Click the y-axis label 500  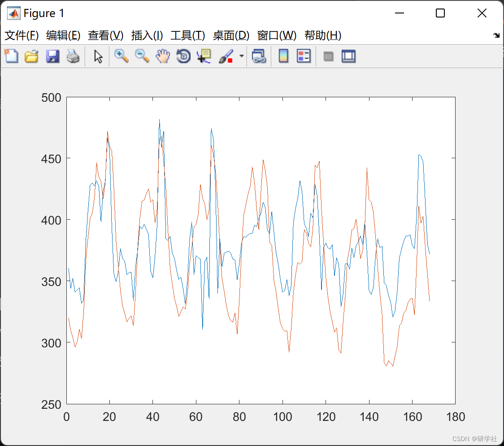(51, 97)
